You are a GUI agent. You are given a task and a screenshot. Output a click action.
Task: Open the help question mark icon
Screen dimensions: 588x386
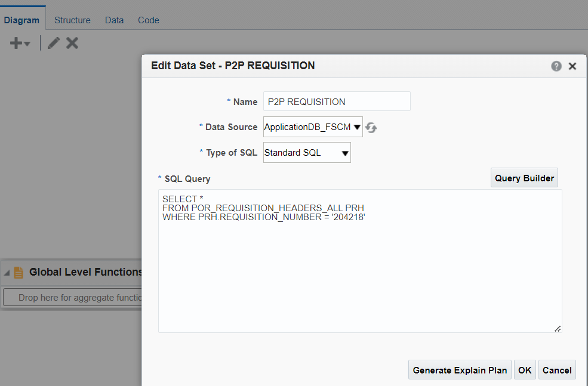[556, 66]
